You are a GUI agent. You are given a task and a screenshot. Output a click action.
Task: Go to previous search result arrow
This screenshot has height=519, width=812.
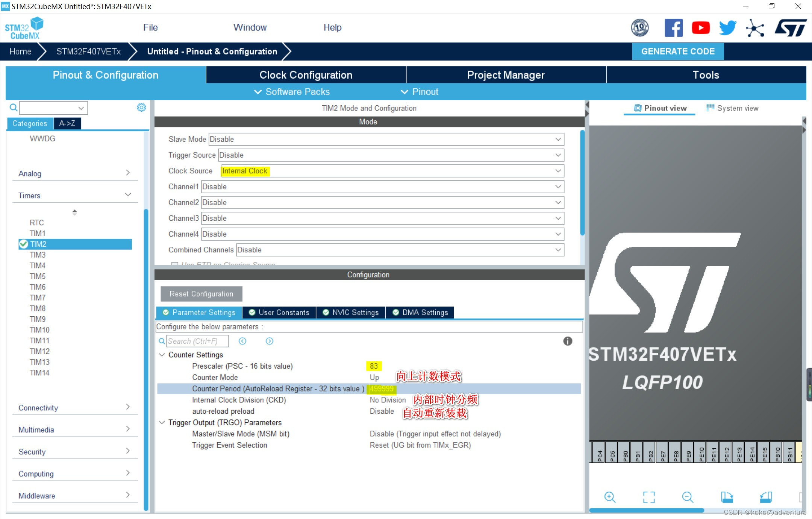pyautogui.click(x=242, y=341)
